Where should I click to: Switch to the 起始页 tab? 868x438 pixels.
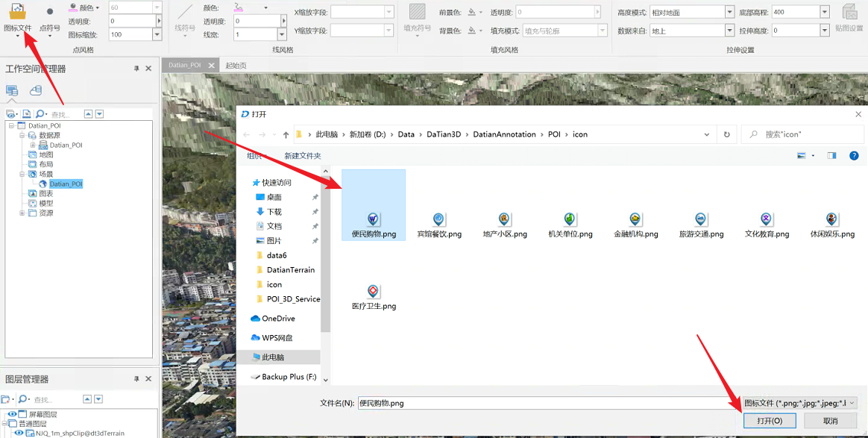point(236,66)
